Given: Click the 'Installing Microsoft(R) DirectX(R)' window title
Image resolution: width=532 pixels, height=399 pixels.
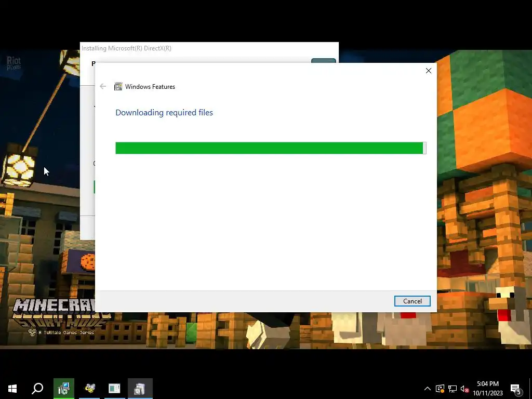Looking at the screenshot, I should [127, 48].
